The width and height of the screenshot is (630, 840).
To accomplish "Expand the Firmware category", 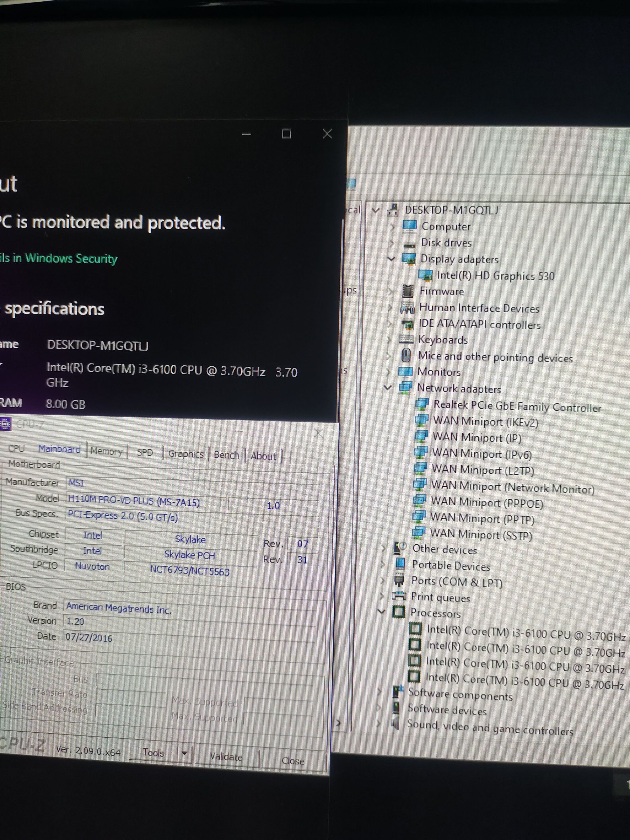I will pos(391,292).
